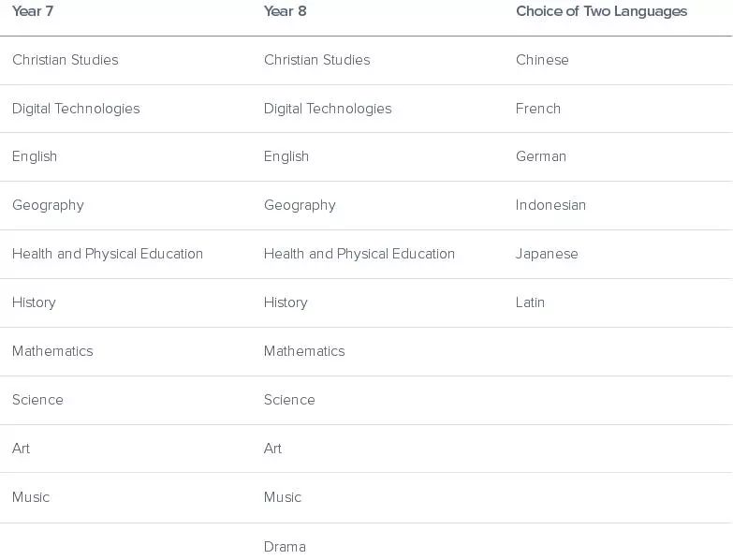Select Digital Technologies under Year 8
733x560 pixels.
point(328,109)
